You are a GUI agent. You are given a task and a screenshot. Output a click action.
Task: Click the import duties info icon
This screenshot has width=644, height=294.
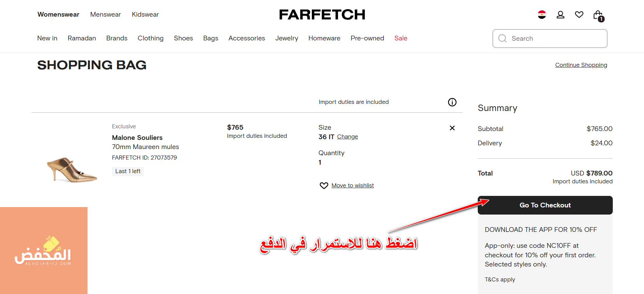[452, 102]
